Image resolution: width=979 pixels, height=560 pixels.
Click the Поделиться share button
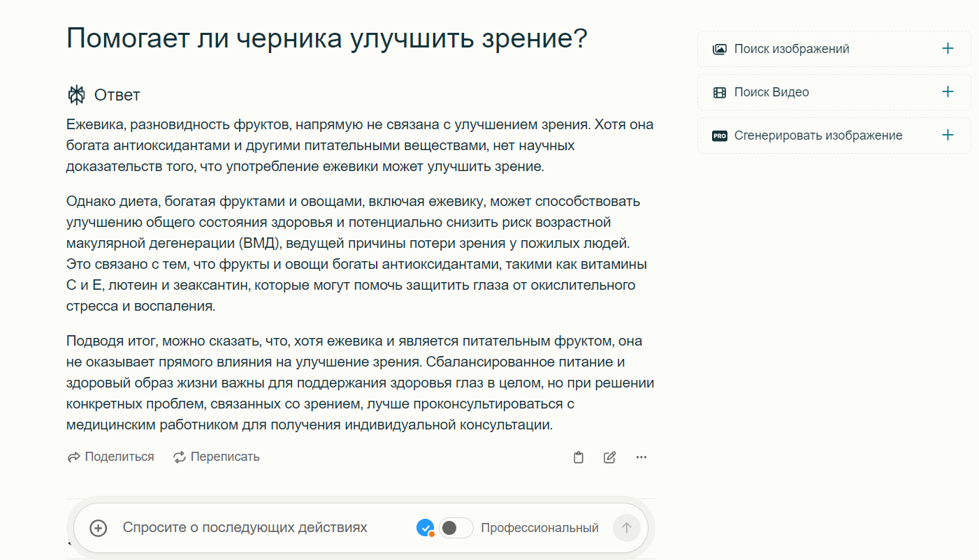pyautogui.click(x=110, y=457)
